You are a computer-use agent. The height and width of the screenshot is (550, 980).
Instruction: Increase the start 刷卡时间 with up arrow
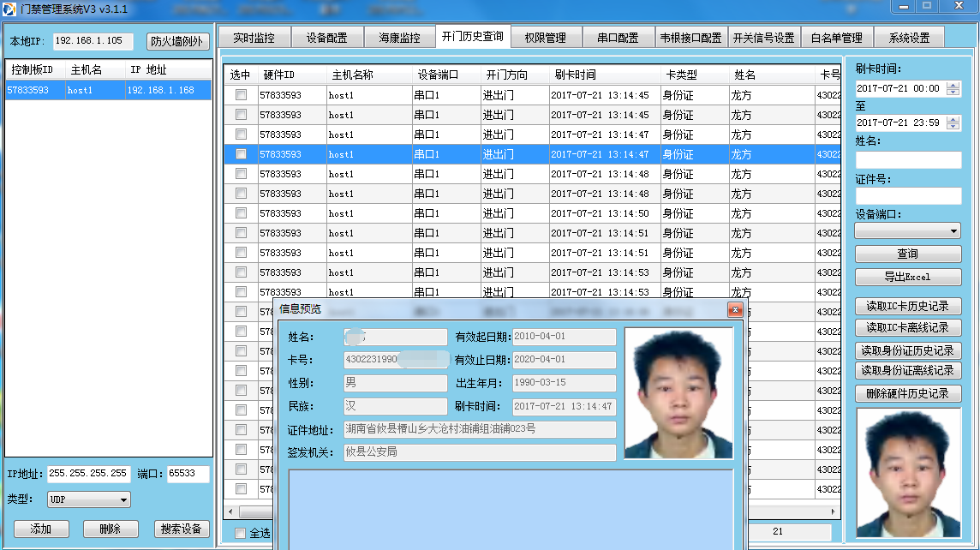coord(953,84)
